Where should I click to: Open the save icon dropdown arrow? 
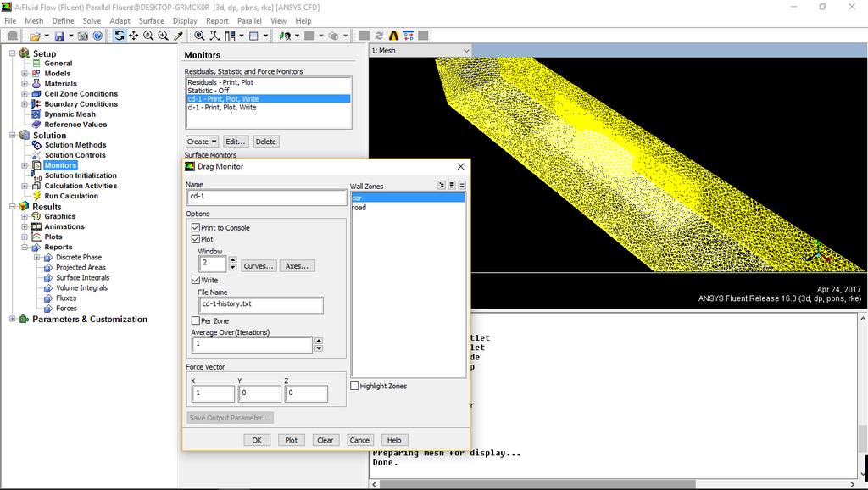coord(70,36)
